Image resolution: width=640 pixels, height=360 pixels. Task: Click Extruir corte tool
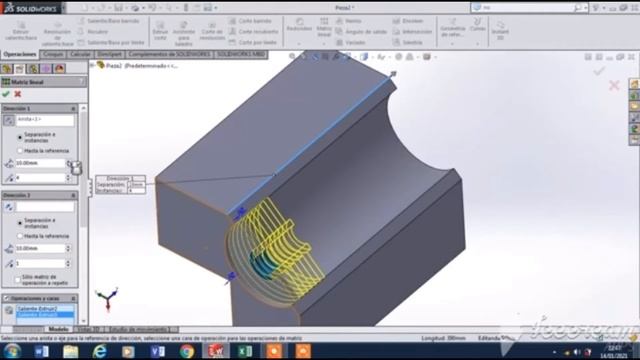point(160,31)
